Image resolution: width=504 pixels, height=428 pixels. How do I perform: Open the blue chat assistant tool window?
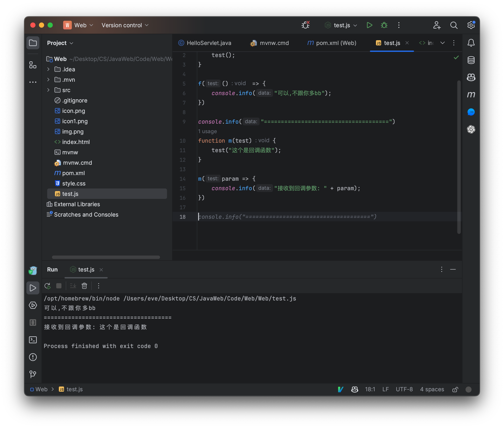pyautogui.click(x=471, y=112)
